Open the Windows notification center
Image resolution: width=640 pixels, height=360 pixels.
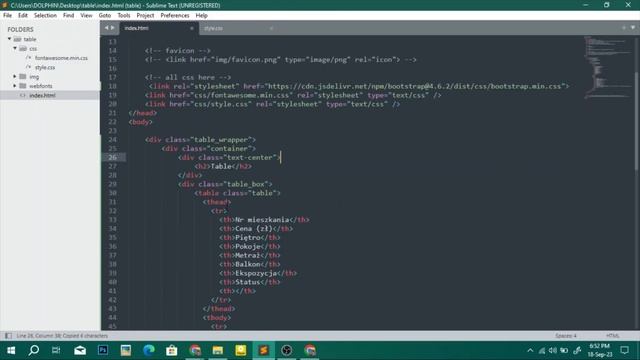coord(624,350)
